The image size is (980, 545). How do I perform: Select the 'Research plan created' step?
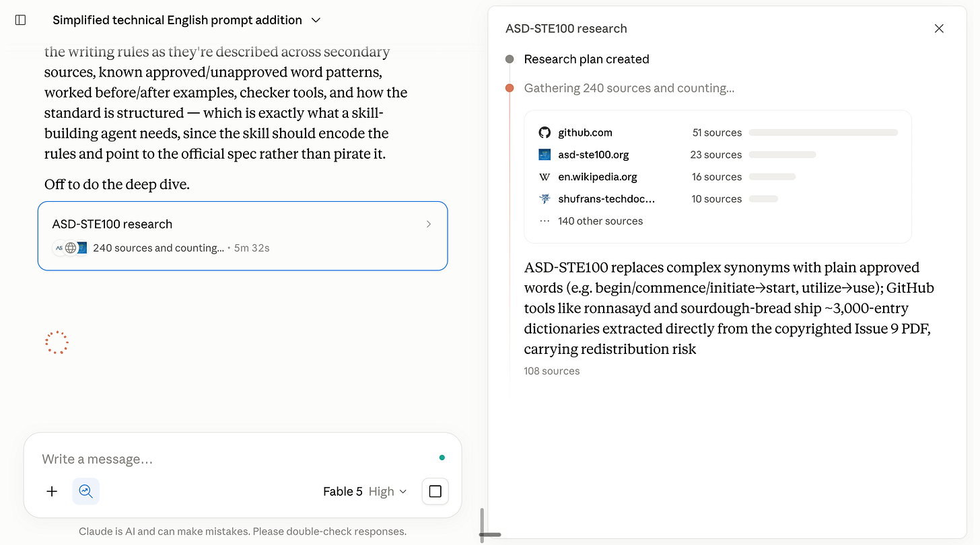pyautogui.click(x=586, y=59)
